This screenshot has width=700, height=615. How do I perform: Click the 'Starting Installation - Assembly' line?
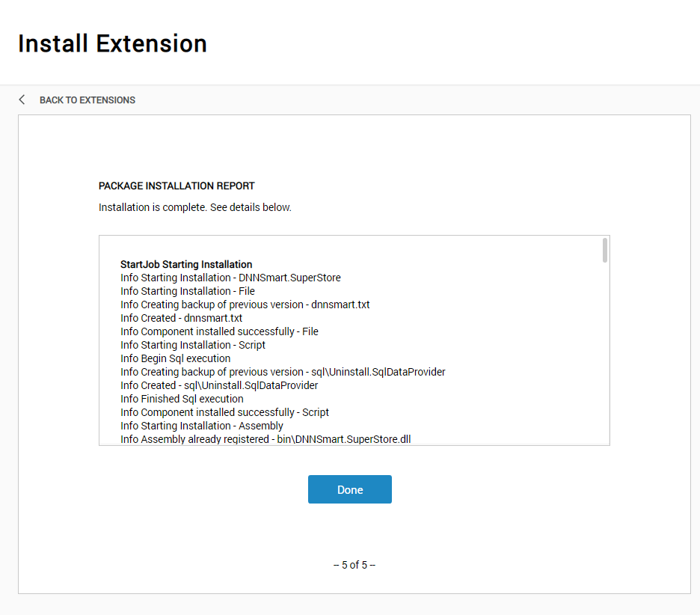click(x=202, y=426)
